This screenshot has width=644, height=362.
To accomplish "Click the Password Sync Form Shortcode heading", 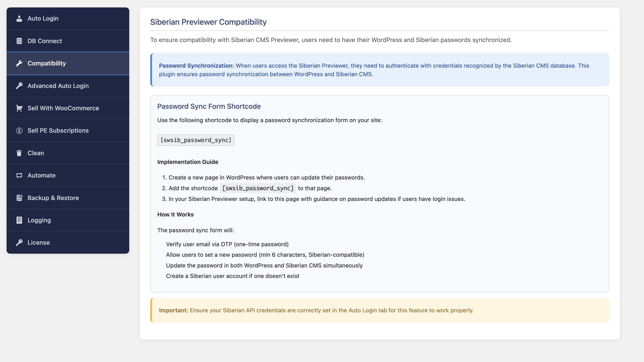I will tap(209, 106).
